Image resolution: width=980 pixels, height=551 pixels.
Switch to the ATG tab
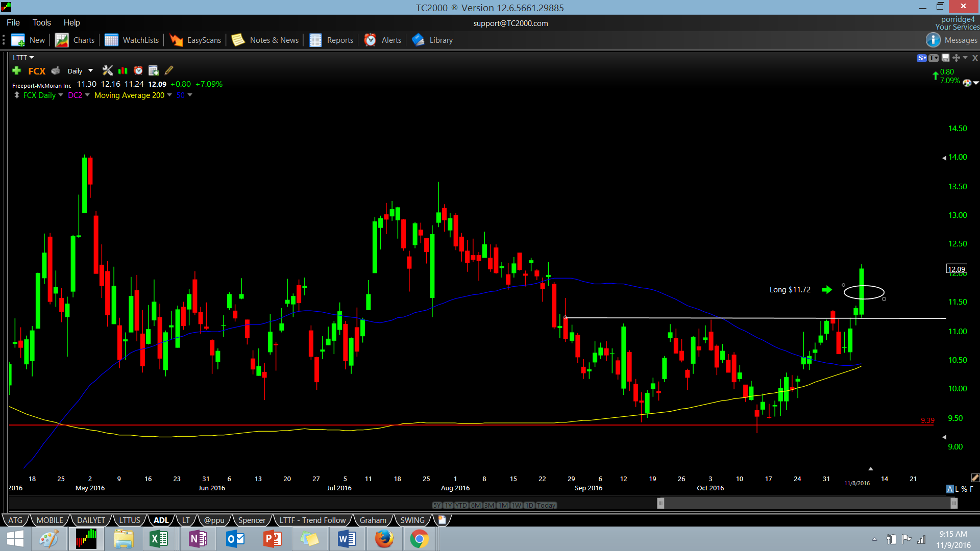(15, 520)
